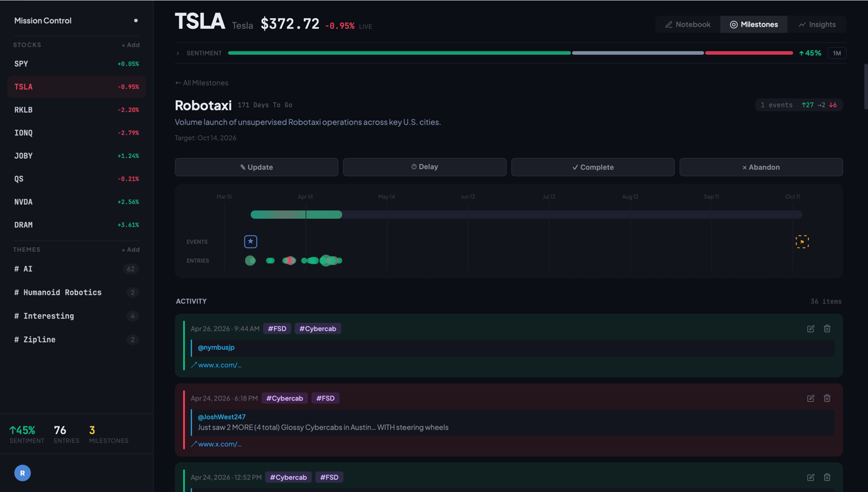Open @JoshWest247 profile link
This screenshot has width=868, height=492.
pos(221,417)
